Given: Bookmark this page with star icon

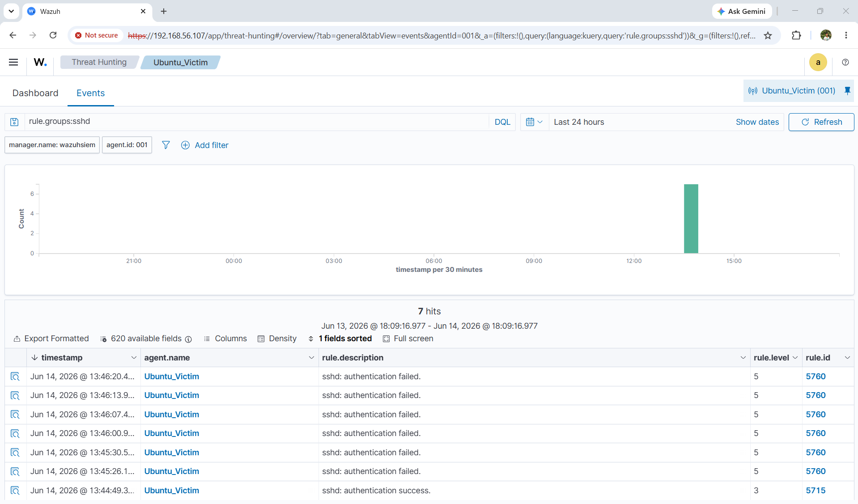Looking at the screenshot, I should [768, 35].
